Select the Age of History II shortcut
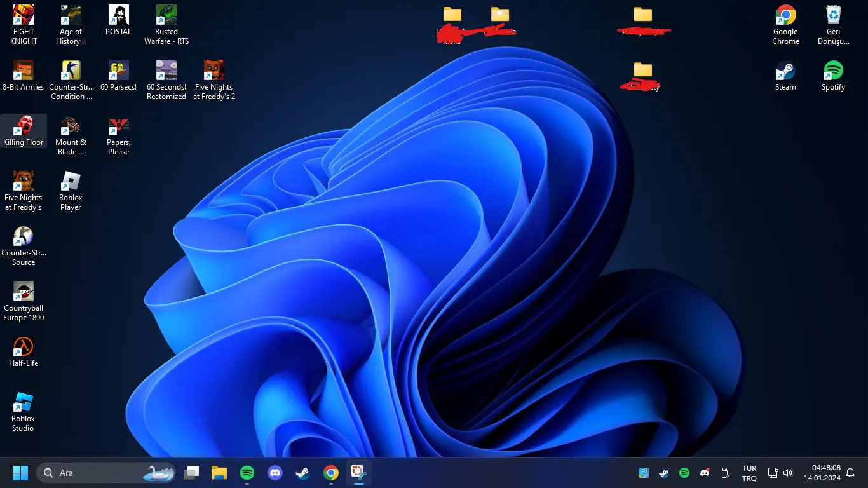This screenshot has height=488, width=868. (x=71, y=25)
